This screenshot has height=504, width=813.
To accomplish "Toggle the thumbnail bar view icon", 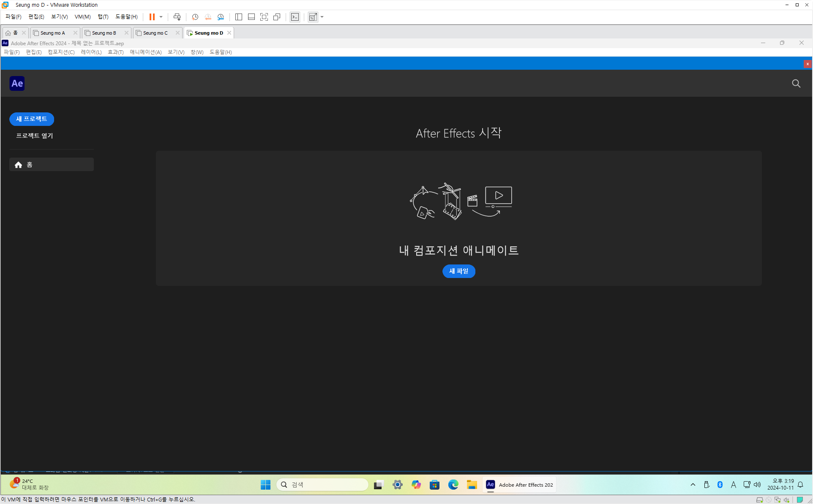I will pyautogui.click(x=251, y=17).
